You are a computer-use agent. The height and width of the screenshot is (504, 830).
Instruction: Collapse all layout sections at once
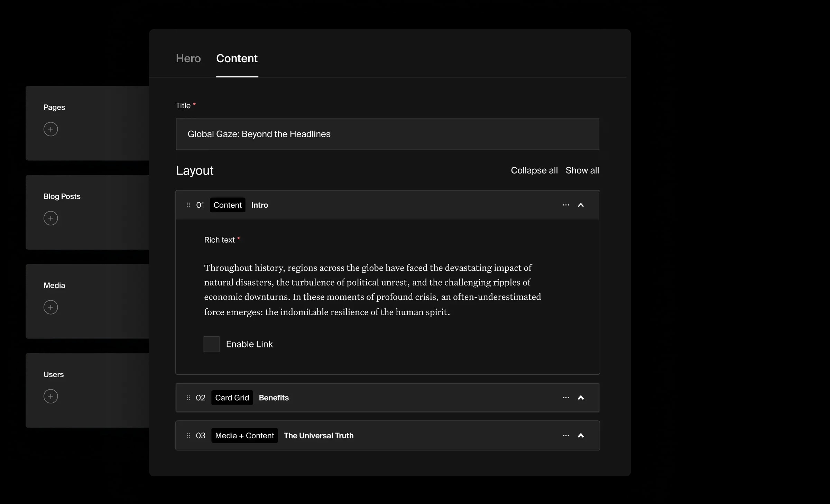point(534,170)
